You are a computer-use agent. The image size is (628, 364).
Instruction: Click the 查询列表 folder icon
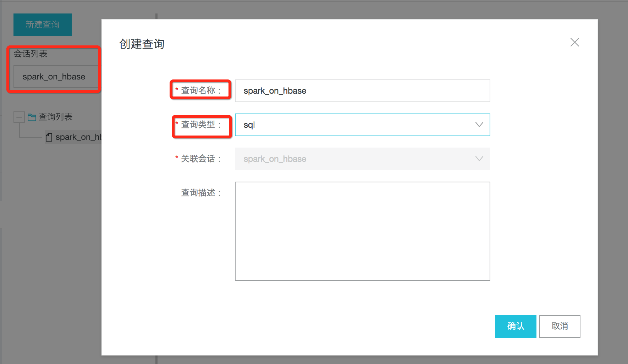click(32, 117)
